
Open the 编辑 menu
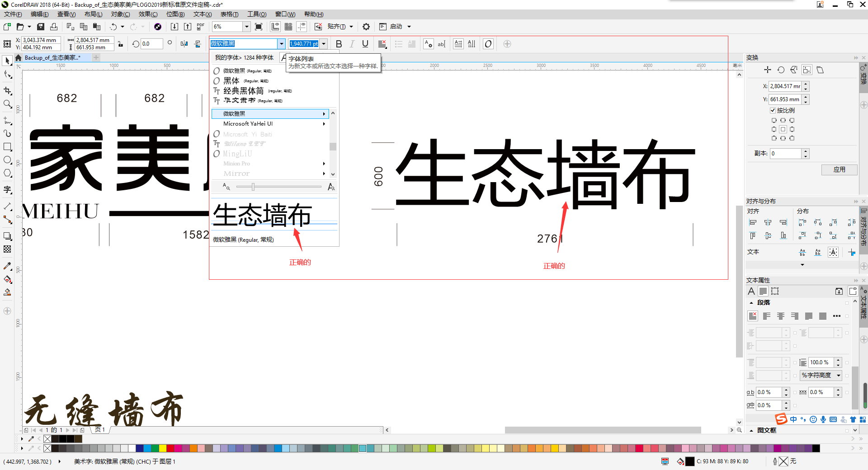click(x=39, y=14)
